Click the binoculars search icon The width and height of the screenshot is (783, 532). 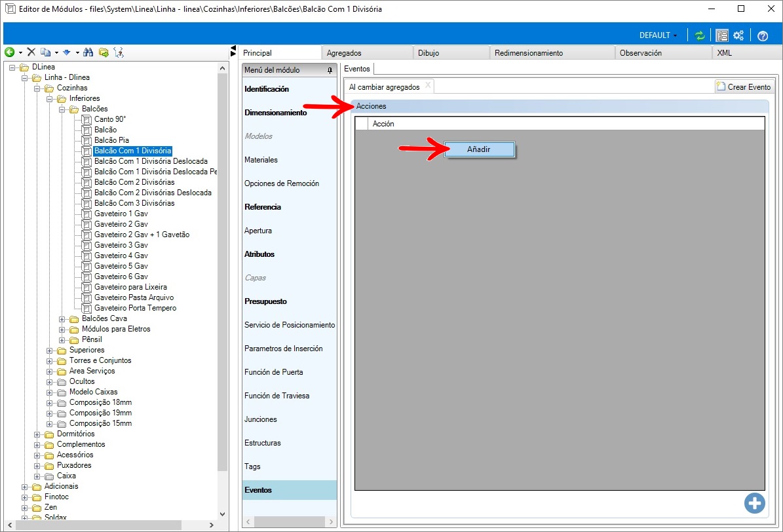click(88, 52)
